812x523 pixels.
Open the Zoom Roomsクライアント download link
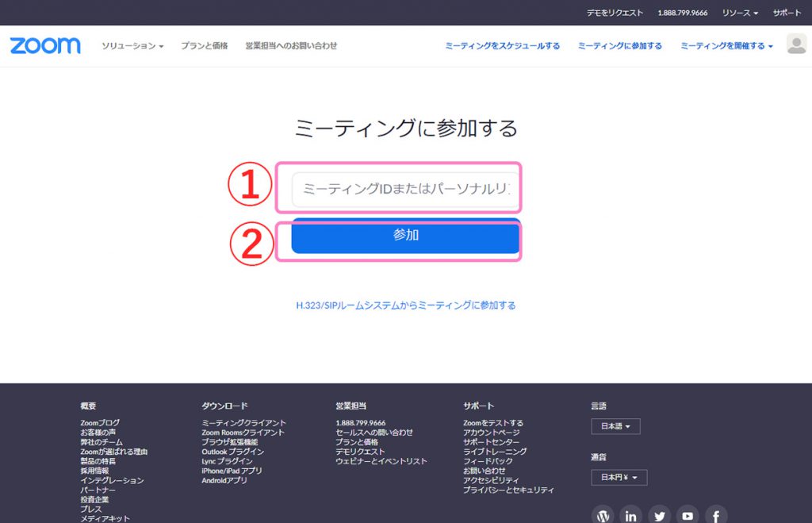[x=243, y=433]
